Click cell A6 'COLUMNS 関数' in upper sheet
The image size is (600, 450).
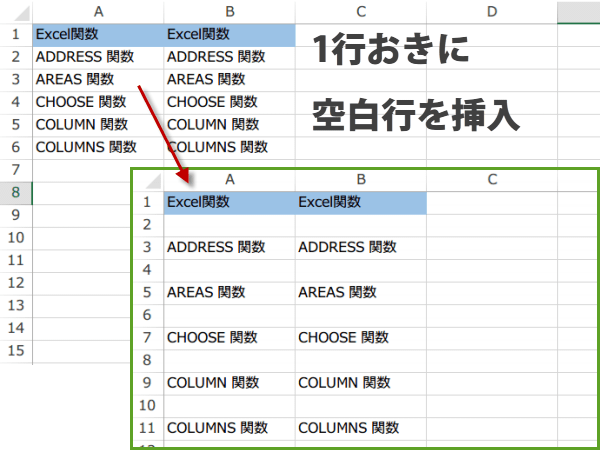pyautogui.click(x=98, y=148)
